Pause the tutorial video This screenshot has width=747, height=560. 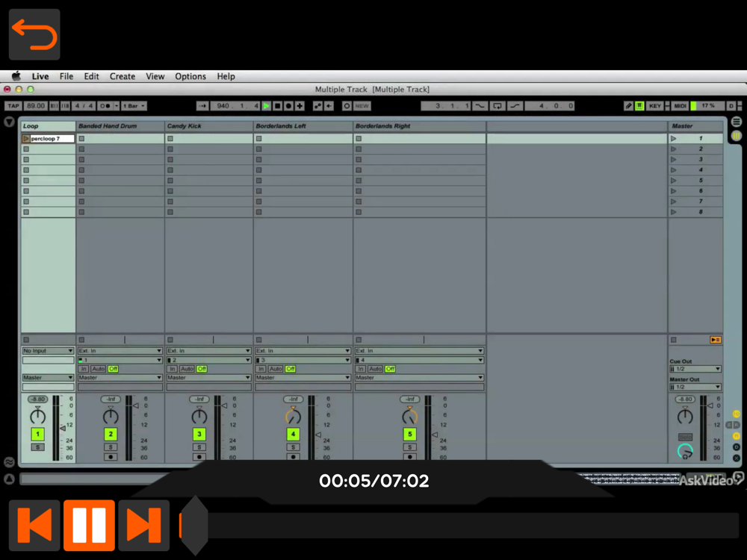89,525
